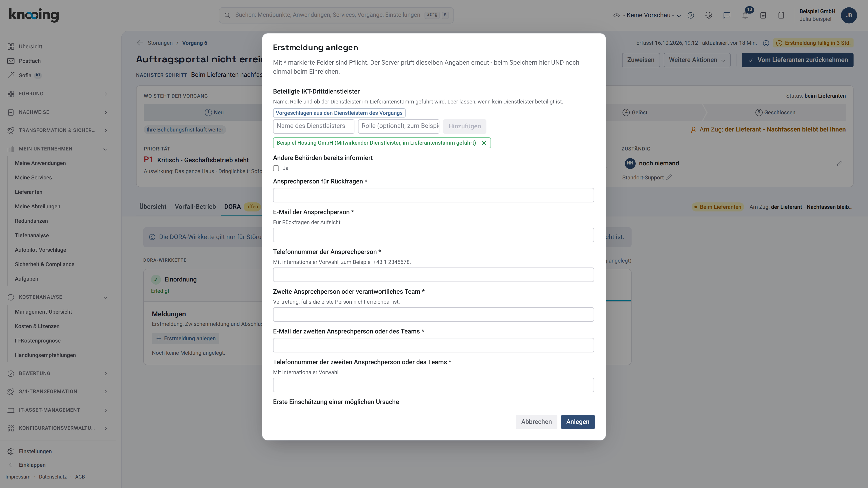Viewport: 868px width, 488px height.
Task: Click Vom Lieferanten zurücknehmen button
Action: [797, 60]
